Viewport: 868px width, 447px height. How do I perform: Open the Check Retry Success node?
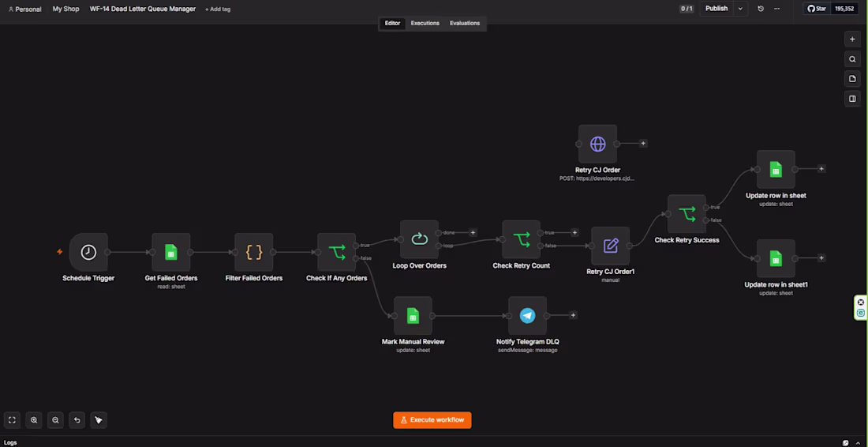click(687, 214)
